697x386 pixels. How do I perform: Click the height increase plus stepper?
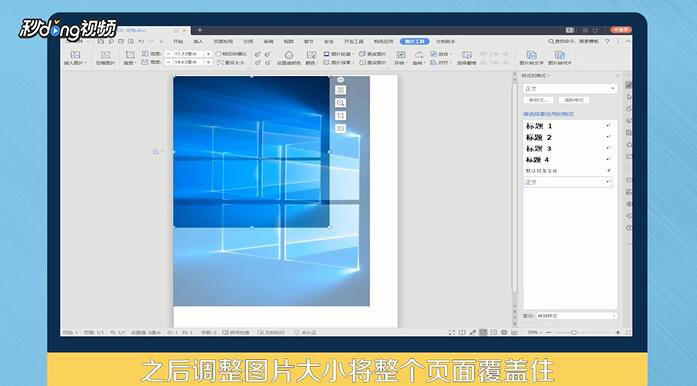tap(208, 54)
